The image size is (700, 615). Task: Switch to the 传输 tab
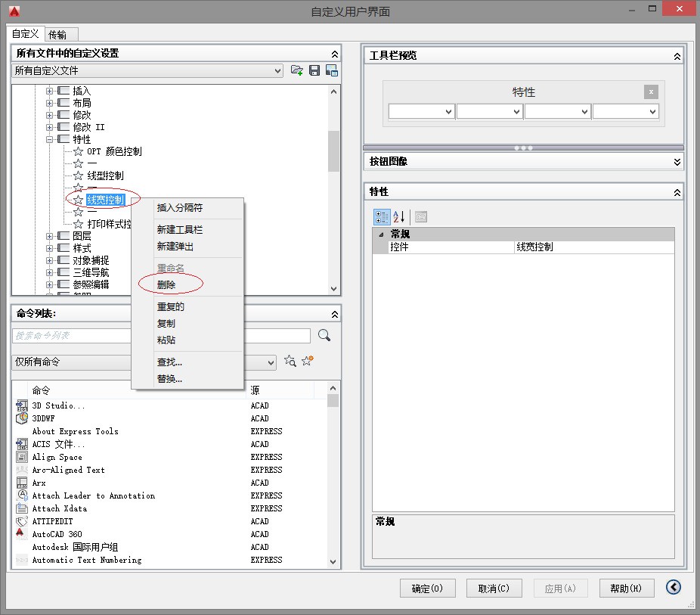tap(57, 35)
